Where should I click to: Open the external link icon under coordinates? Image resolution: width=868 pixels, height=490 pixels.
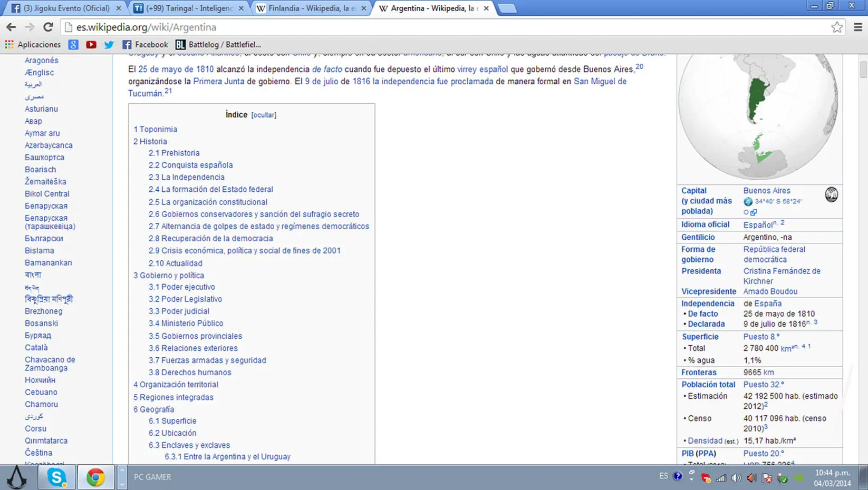[x=754, y=212]
